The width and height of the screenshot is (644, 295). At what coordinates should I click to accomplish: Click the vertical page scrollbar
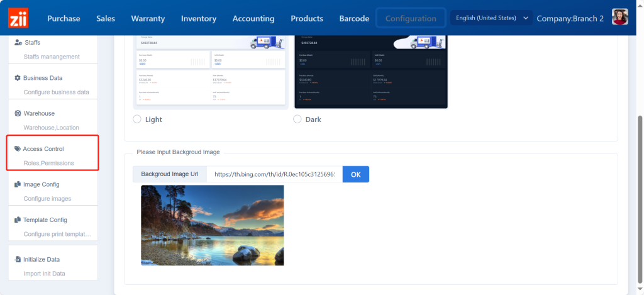pyautogui.click(x=640, y=189)
